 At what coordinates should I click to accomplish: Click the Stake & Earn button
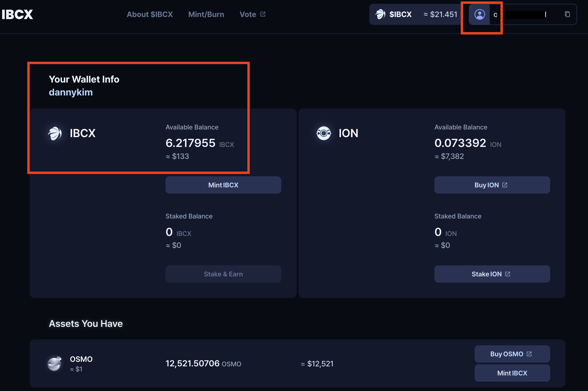point(223,274)
